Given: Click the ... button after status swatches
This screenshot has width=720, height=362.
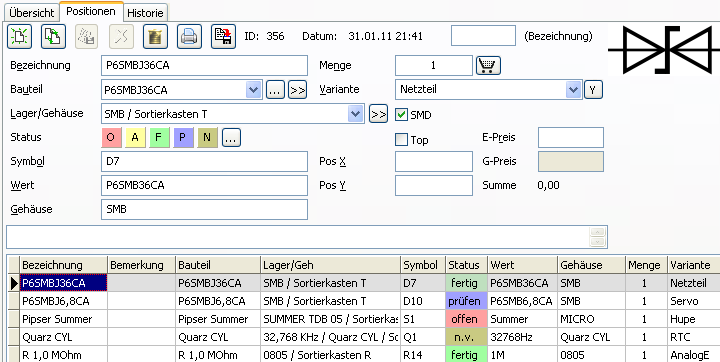Looking at the screenshot, I should [231, 137].
